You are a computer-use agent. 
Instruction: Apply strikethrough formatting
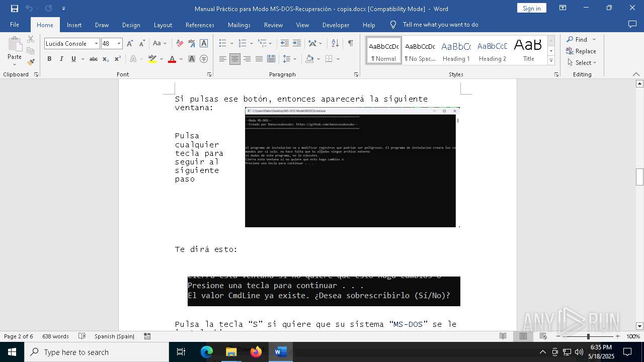pos(94,59)
